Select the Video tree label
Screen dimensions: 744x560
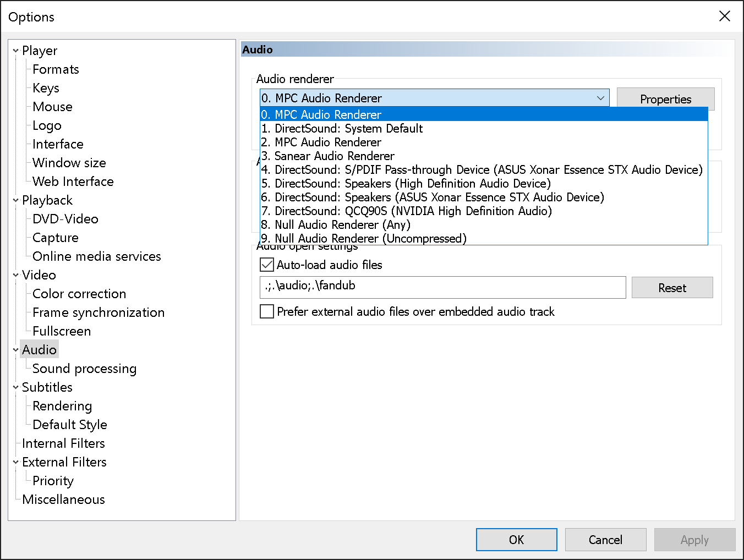click(x=39, y=275)
